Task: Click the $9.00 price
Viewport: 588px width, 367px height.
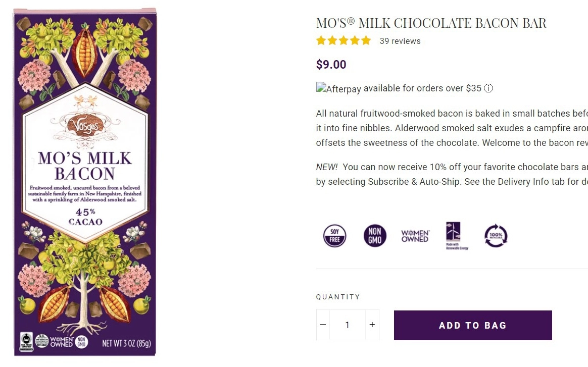Action: pos(331,65)
